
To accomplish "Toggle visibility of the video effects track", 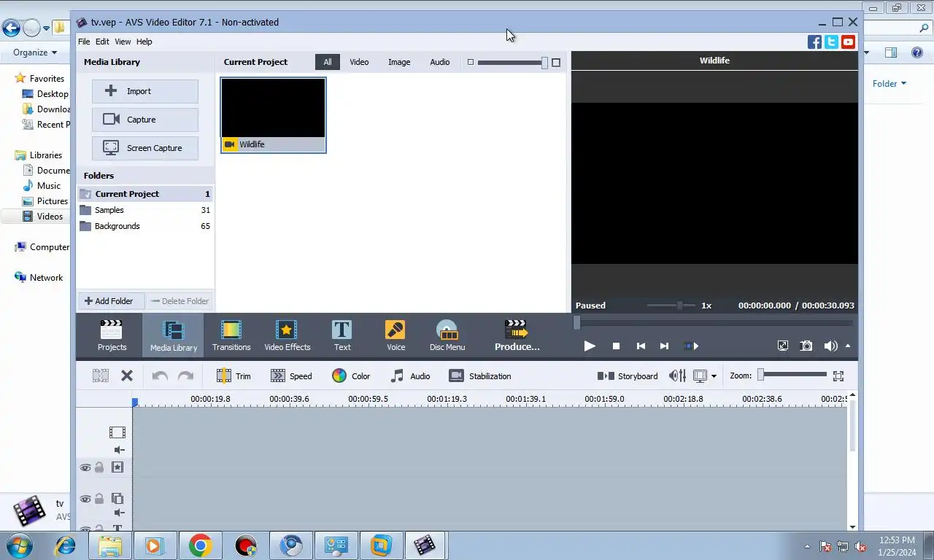I will tap(85, 467).
